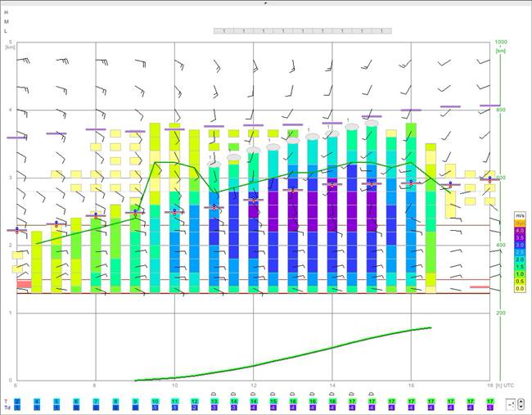Click the top wind barb at hour 6
The image size is (532, 415).
(x=23, y=60)
